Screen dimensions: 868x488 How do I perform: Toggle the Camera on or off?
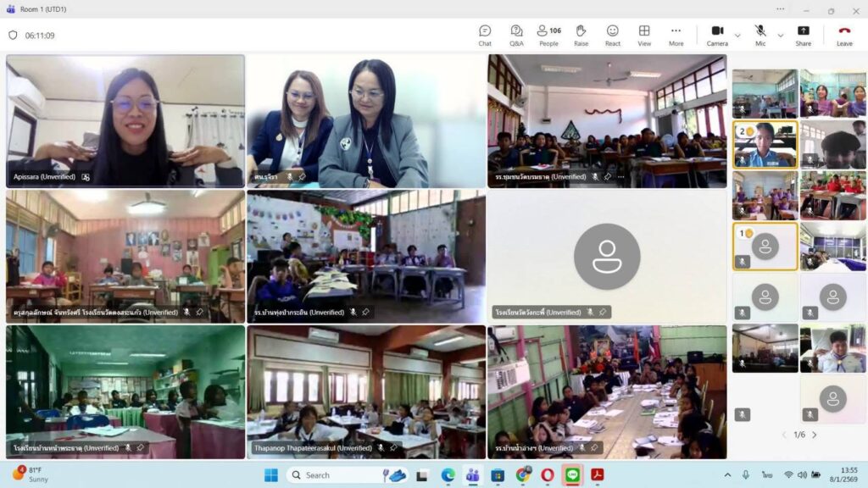click(717, 35)
